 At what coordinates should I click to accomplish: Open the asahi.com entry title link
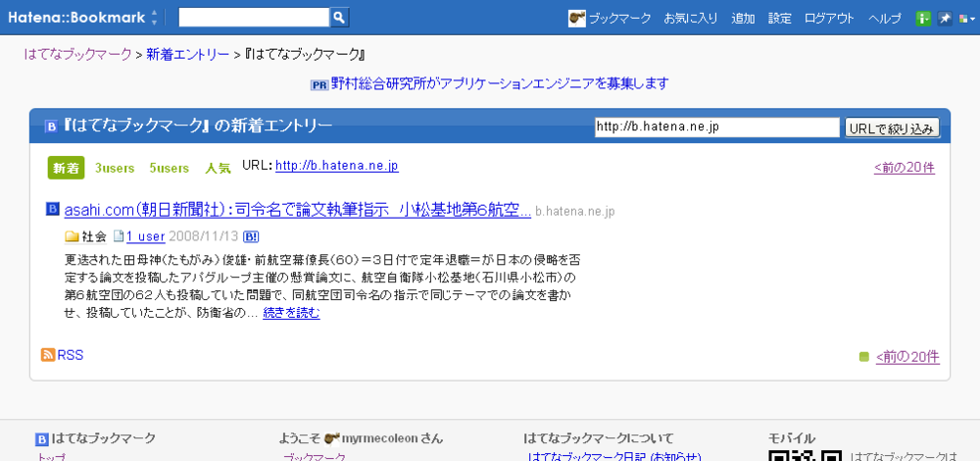tap(298, 210)
